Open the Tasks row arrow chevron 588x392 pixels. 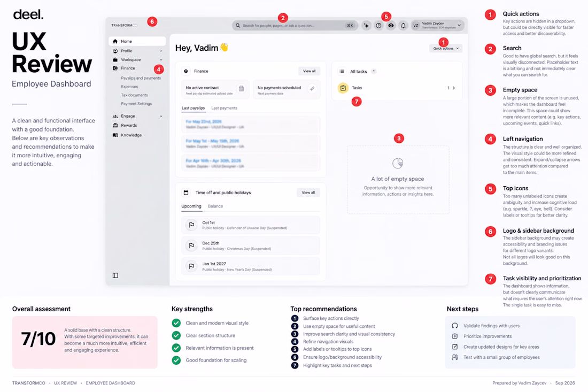[454, 88]
